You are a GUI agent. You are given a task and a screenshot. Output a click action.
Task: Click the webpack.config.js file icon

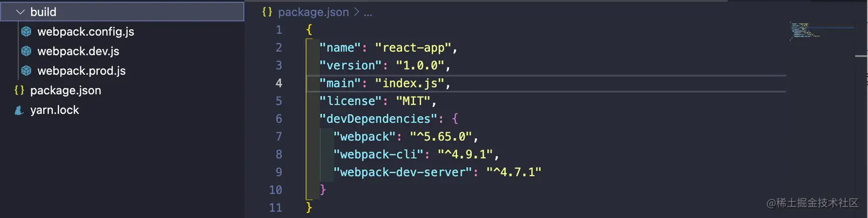pyautogui.click(x=26, y=32)
